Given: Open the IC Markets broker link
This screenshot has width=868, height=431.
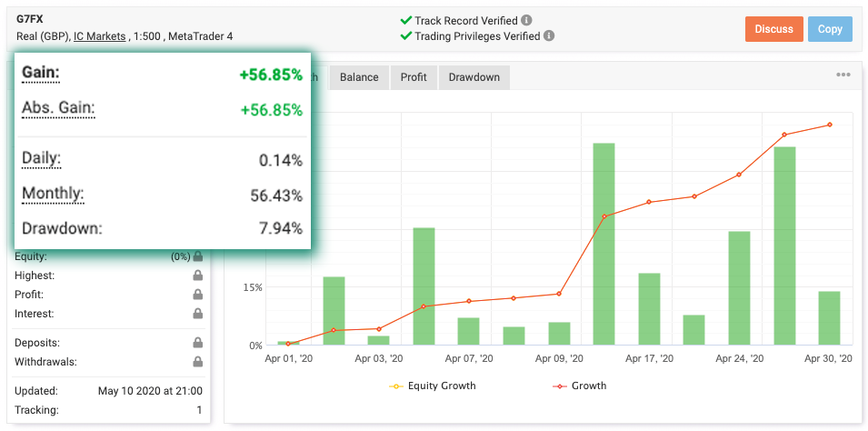Looking at the screenshot, I should click(100, 36).
